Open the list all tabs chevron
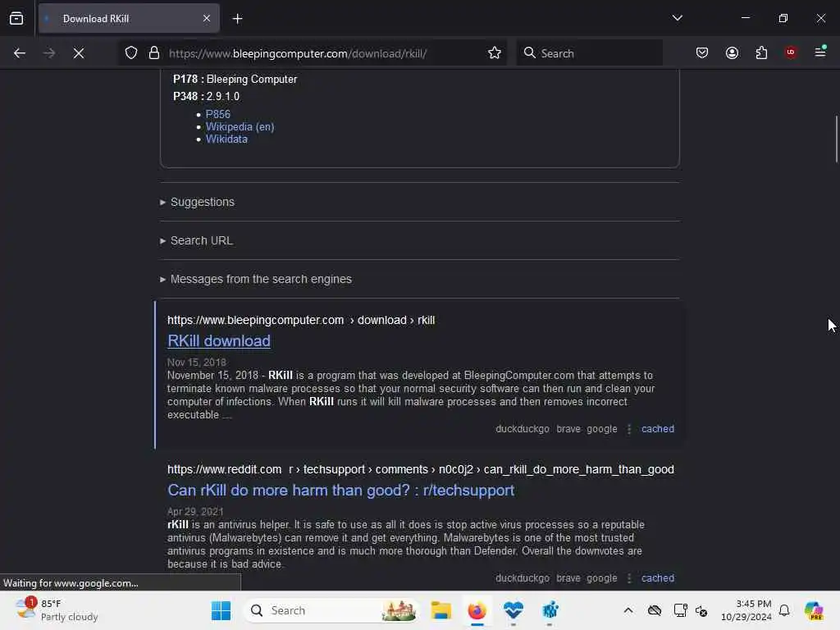Screen dimensions: 840x630 point(677,18)
